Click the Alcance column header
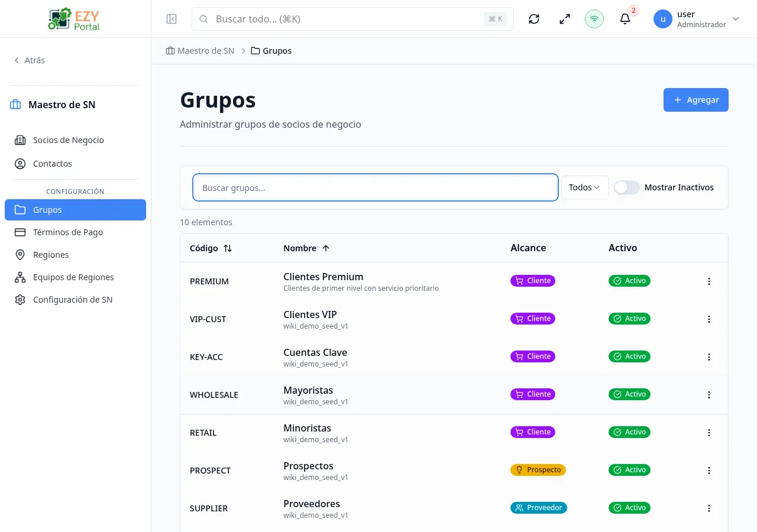 click(x=528, y=248)
